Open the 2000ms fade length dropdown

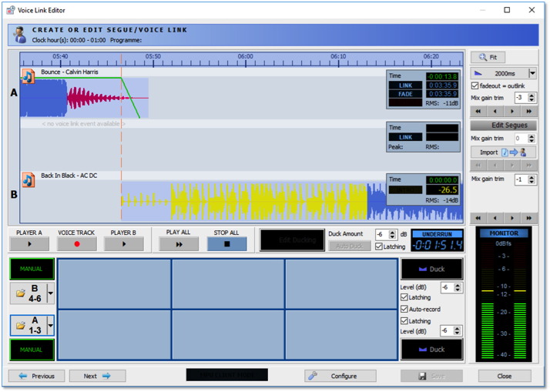(x=532, y=73)
